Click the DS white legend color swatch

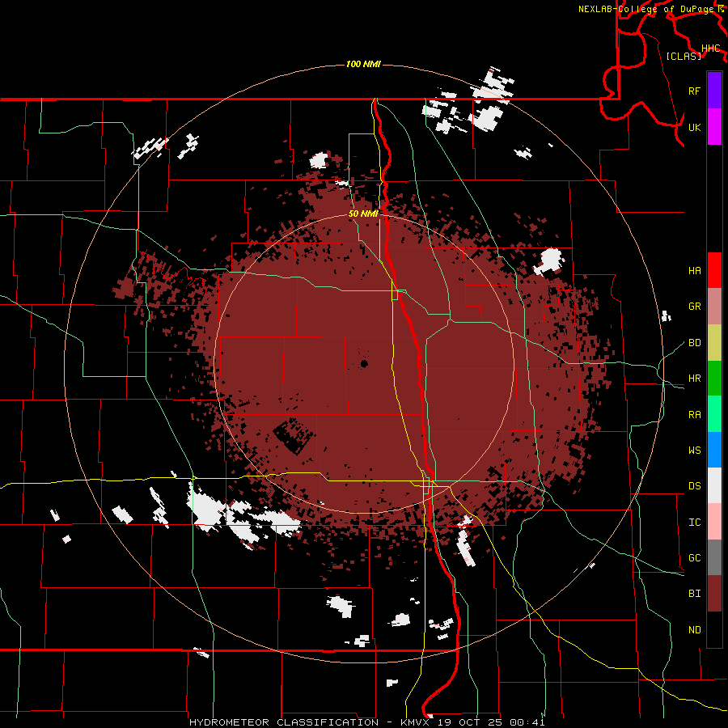pyautogui.click(x=714, y=485)
